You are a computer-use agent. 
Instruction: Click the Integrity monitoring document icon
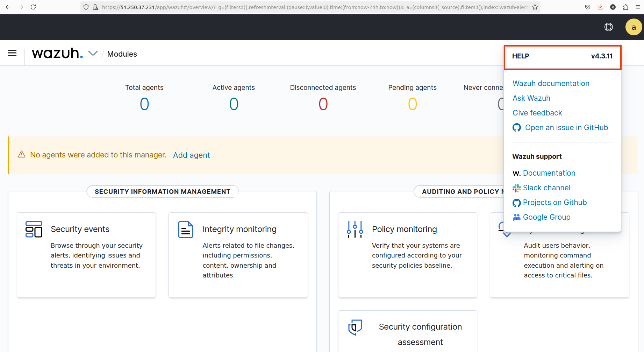tap(186, 230)
